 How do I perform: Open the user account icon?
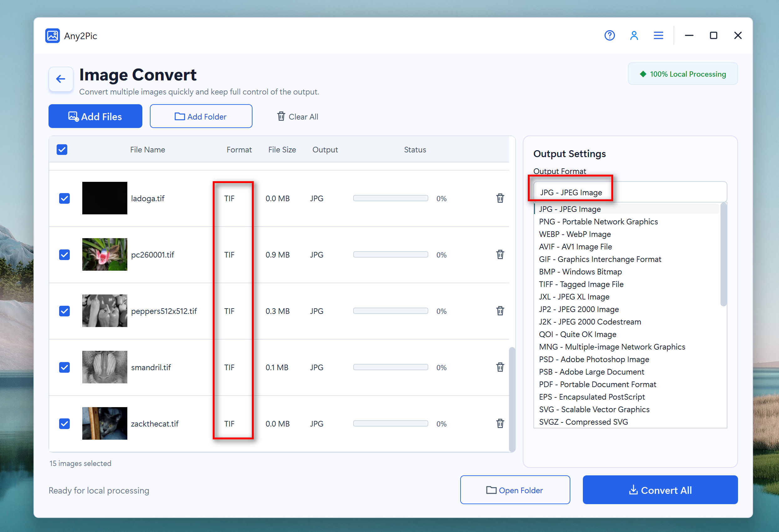tap(634, 35)
